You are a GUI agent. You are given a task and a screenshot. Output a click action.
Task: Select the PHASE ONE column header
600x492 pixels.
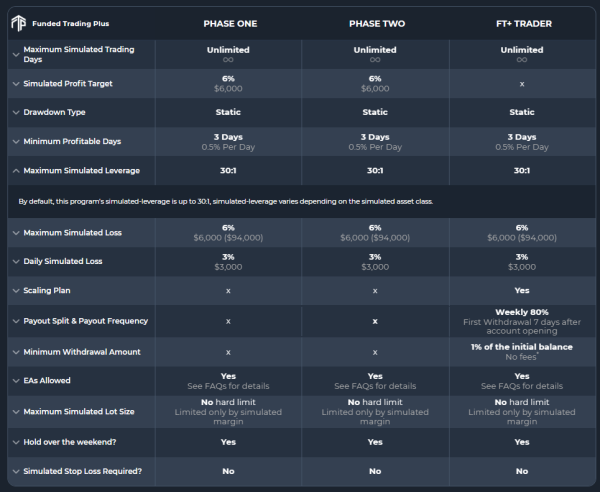coord(230,24)
